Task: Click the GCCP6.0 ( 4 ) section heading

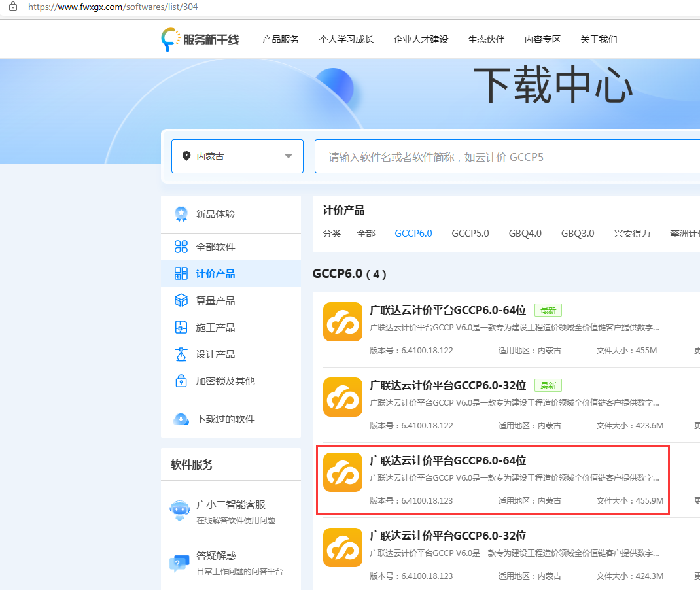Action: (x=349, y=273)
